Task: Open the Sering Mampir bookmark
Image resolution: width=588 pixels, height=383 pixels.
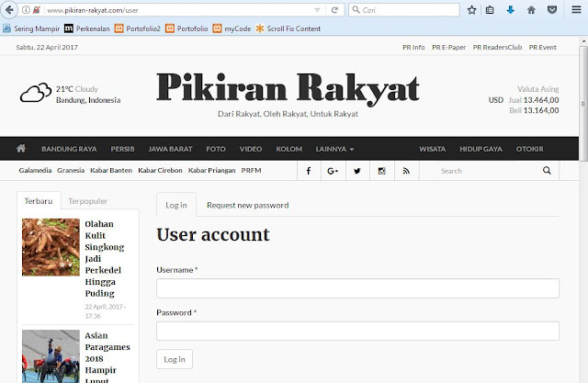Action: (31, 28)
